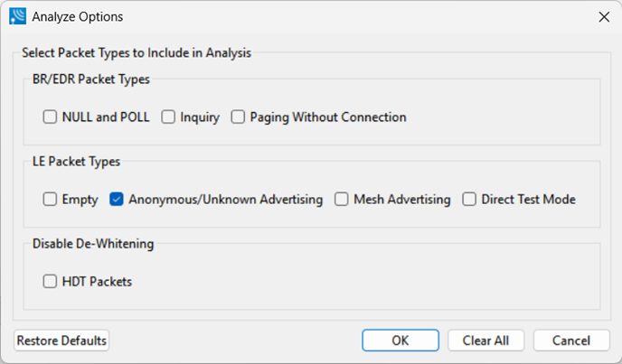
Task: Close the Analyze Options window
Action: 604,17
